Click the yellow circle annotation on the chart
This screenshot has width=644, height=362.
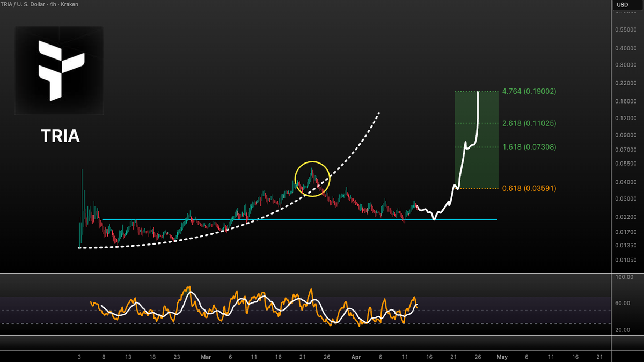(312, 179)
